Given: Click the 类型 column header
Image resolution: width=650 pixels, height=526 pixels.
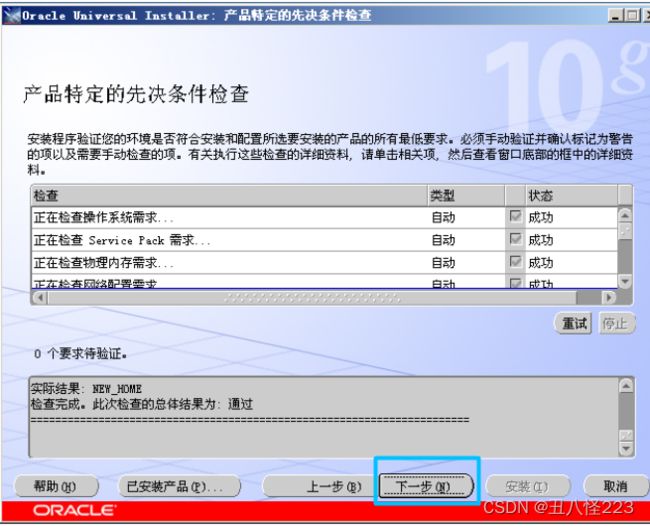Looking at the screenshot, I should click(x=466, y=195).
